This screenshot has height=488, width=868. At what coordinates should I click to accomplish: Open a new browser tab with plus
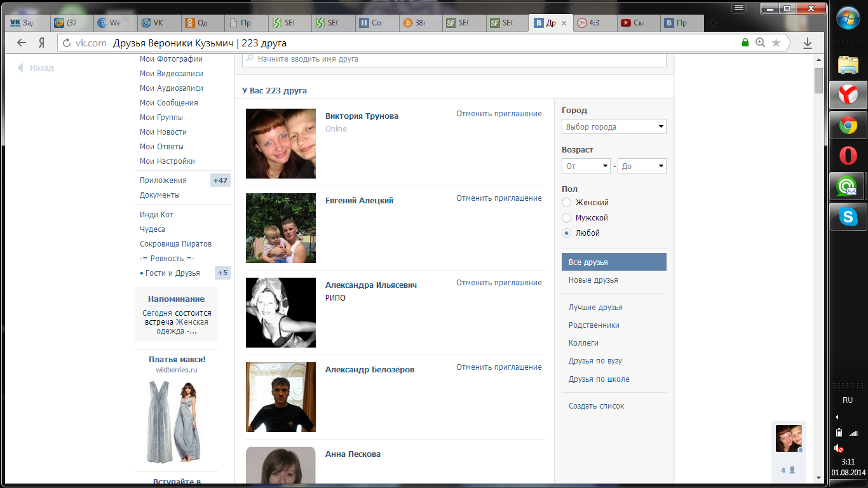coord(713,24)
